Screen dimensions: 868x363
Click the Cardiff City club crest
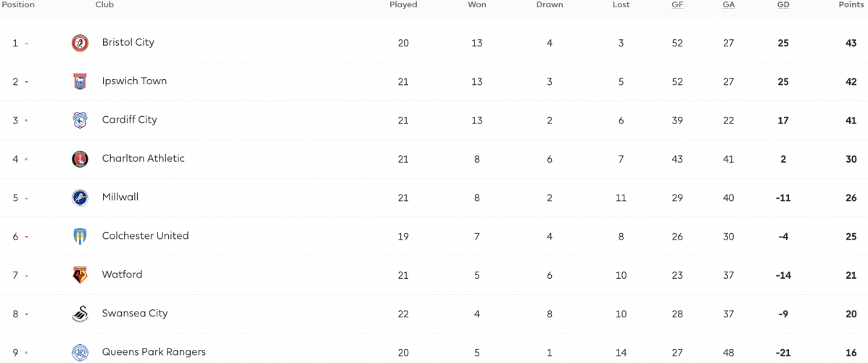pyautogui.click(x=80, y=121)
